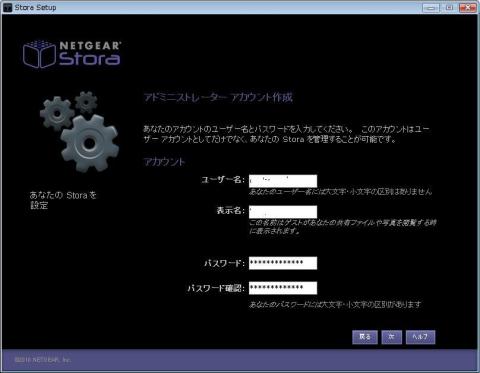Viewport: 480px width, 373px height.
Task: Open help via ヘルプ button
Action: coord(420,337)
